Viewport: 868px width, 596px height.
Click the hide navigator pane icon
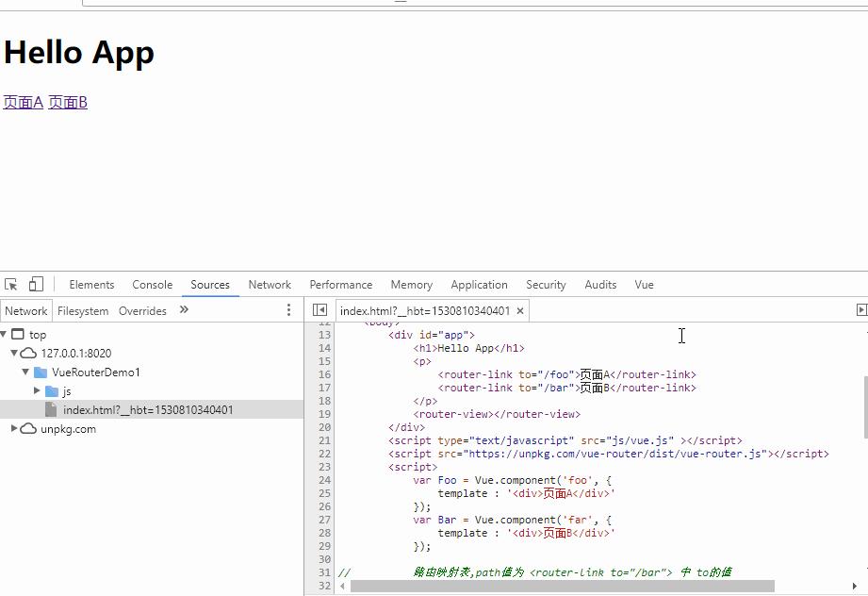click(319, 310)
